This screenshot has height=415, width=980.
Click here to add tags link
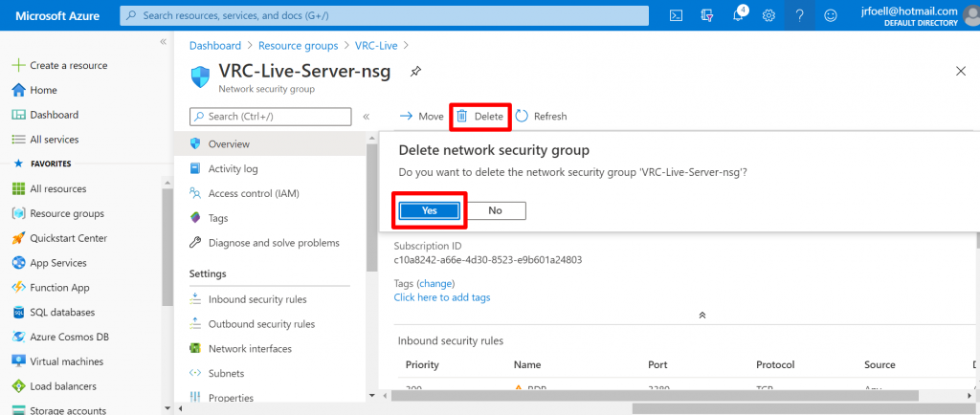[x=442, y=297]
